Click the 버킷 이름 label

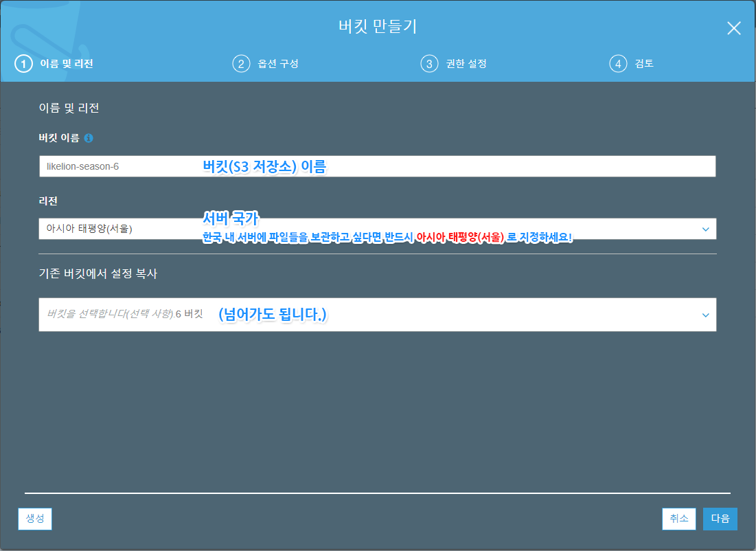coord(59,138)
